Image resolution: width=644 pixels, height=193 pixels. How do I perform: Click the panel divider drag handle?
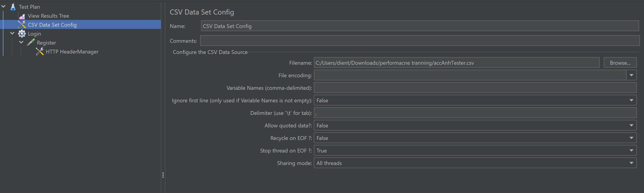[163, 175]
